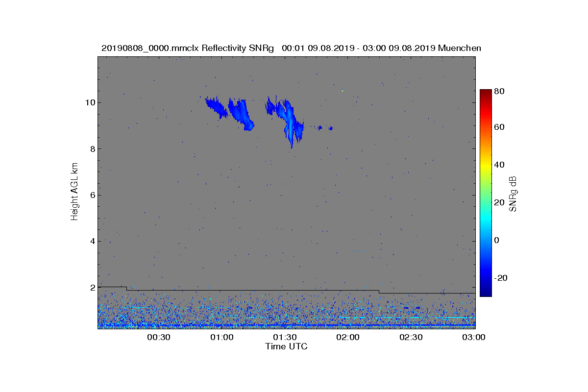Click the 01:30 time tick label
588x392 pixels.
(285, 338)
